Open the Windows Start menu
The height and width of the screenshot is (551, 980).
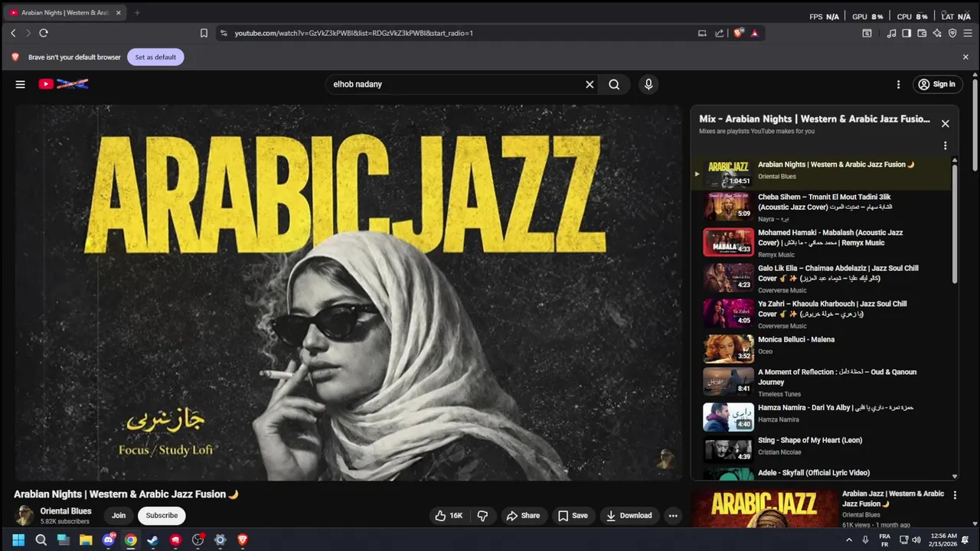18,540
